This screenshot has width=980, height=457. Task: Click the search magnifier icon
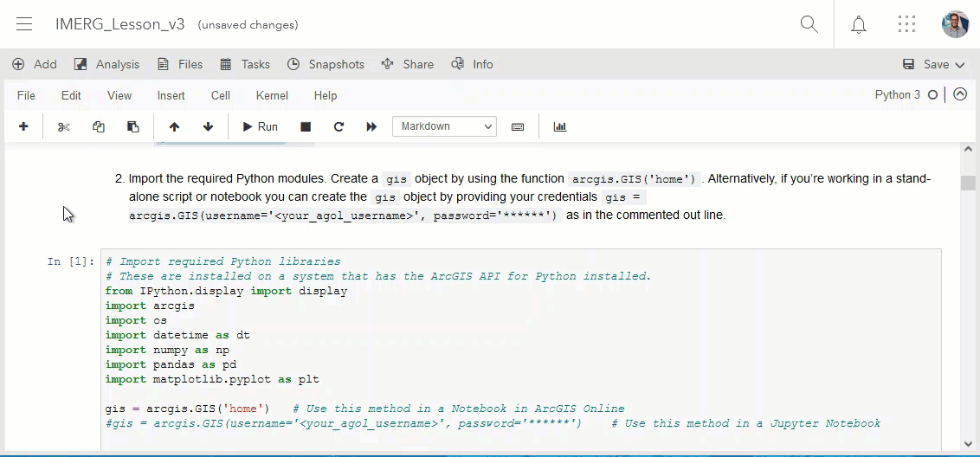tap(809, 24)
